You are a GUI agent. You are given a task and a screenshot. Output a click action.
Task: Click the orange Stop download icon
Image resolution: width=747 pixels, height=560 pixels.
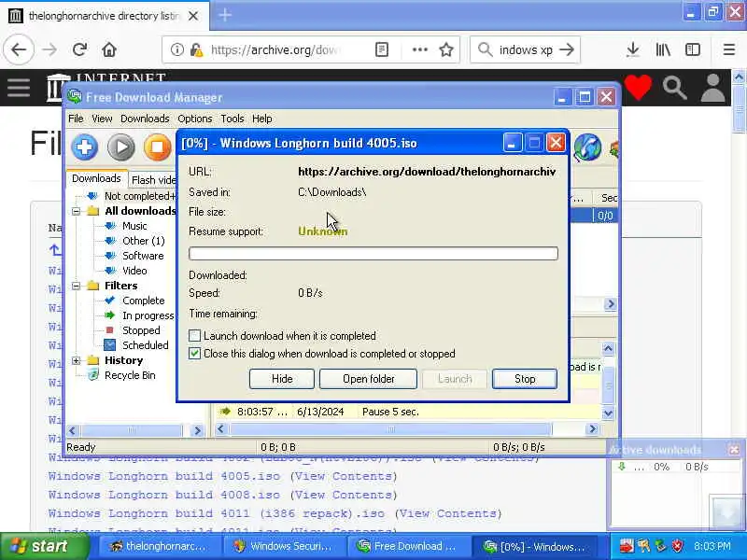click(157, 147)
